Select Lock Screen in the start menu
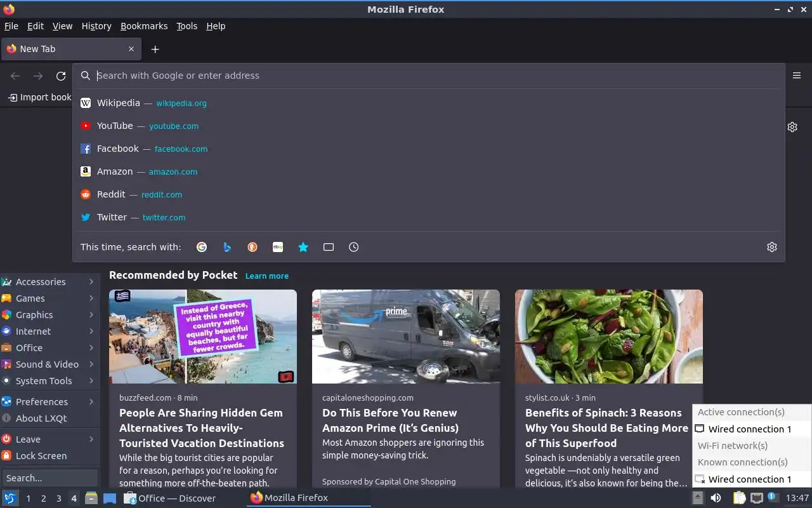812x508 pixels. point(50,456)
